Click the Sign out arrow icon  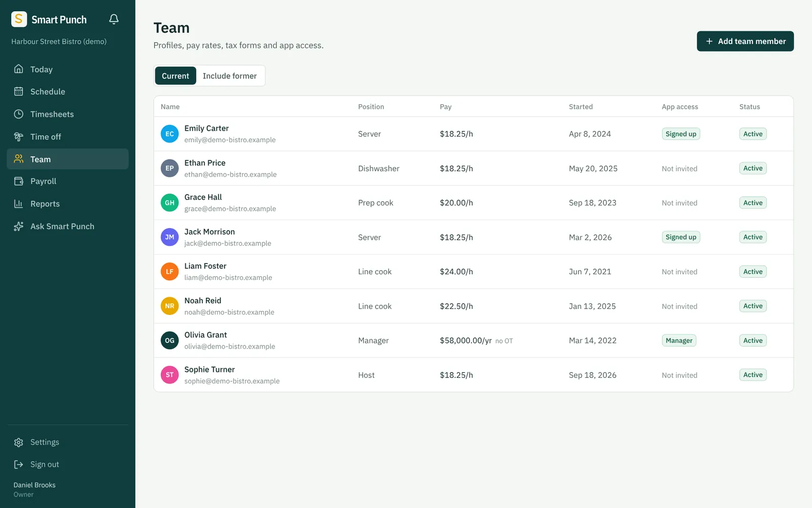[x=19, y=464]
